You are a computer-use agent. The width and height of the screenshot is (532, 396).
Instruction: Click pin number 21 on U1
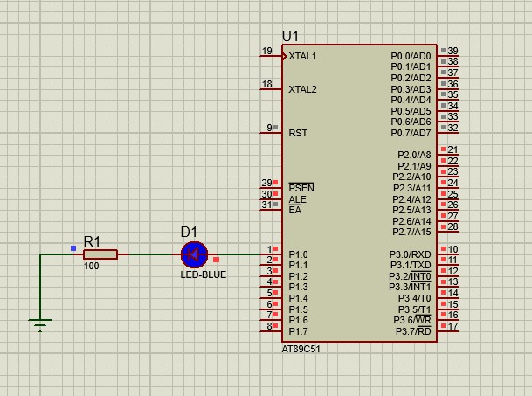coord(453,149)
